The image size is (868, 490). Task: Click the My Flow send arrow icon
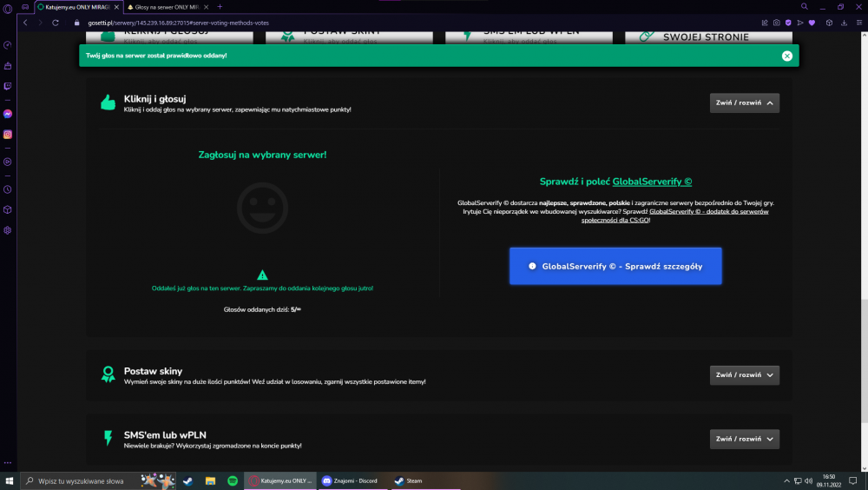pyautogui.click(x=800, y=23)
